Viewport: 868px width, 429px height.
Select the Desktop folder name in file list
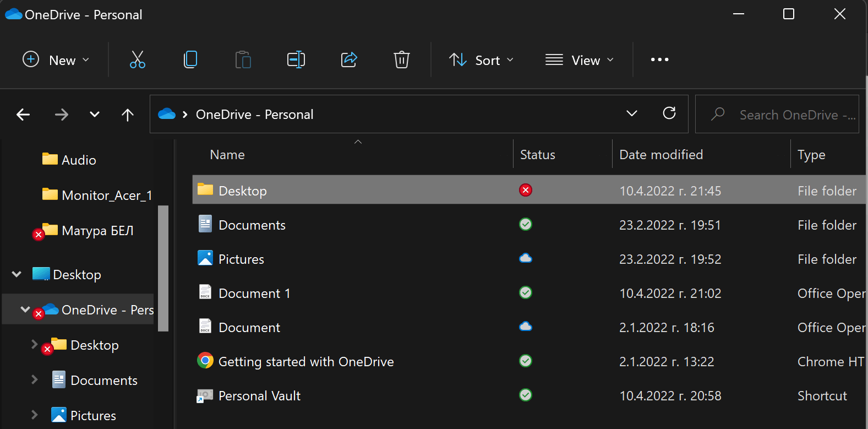243,191
